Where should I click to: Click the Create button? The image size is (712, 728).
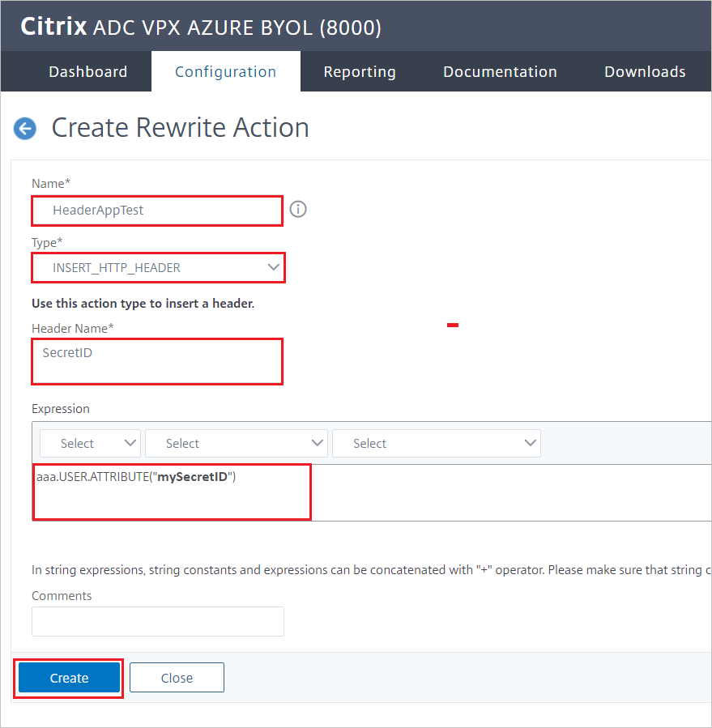coord(69,678)
